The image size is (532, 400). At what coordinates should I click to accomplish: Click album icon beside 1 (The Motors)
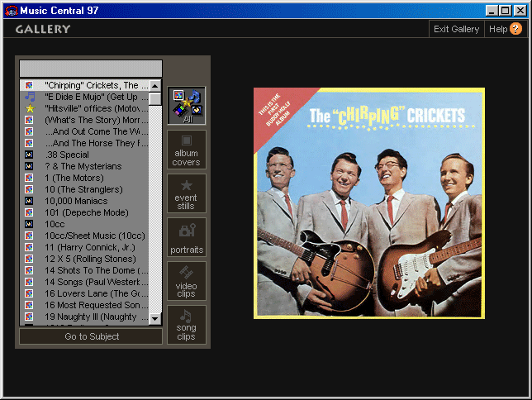[29, 178]
